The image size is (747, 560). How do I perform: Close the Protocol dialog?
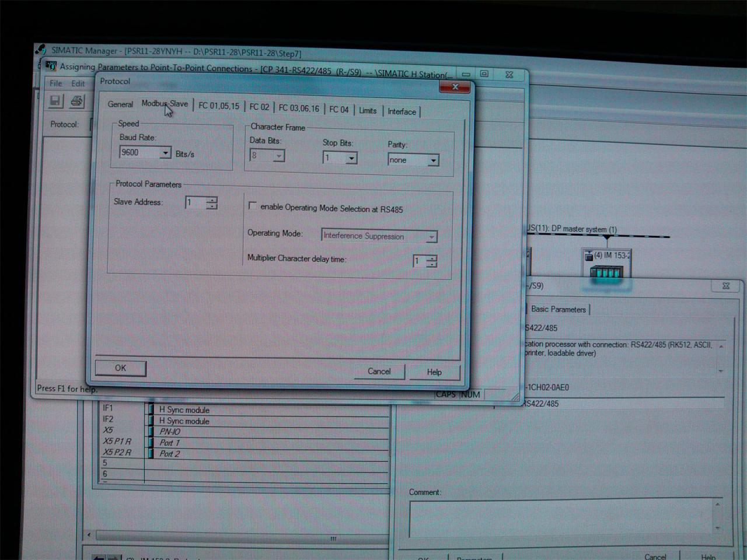(455, 87)
